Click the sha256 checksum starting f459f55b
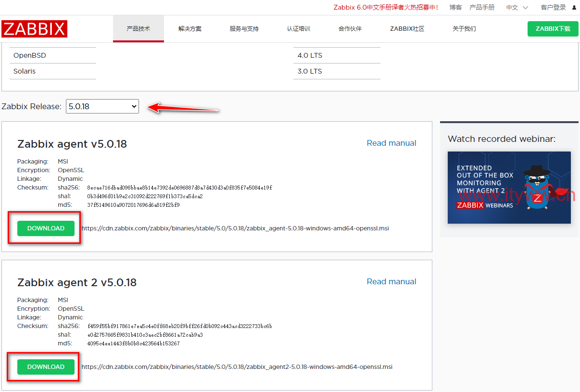580x392 pixels. [x=180, y=326]
